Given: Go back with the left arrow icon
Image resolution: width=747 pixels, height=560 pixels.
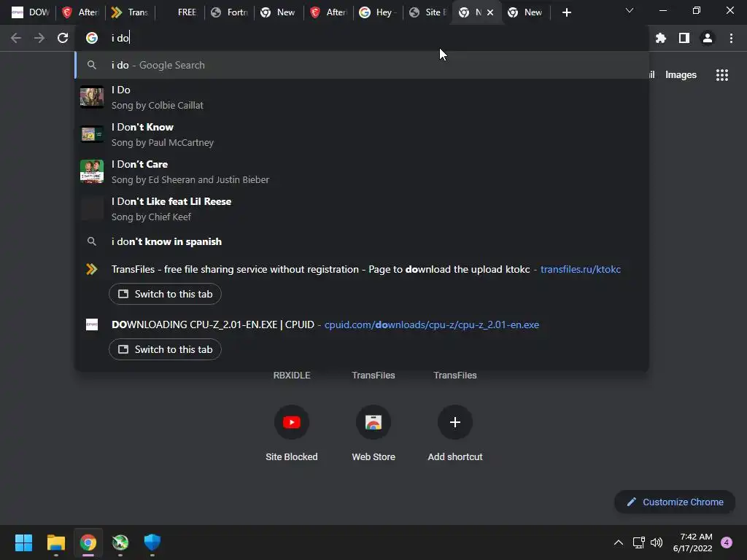Looking at the screenshot, I should pos(16,38).
